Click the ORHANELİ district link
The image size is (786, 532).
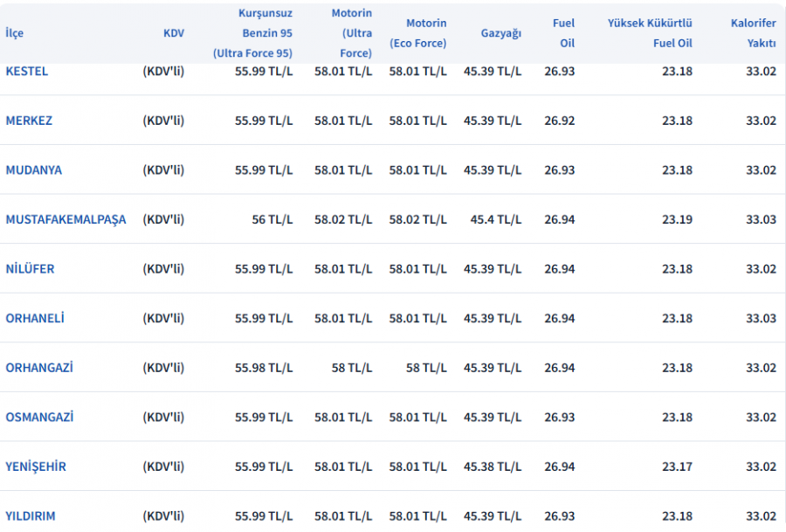[35, 319]
